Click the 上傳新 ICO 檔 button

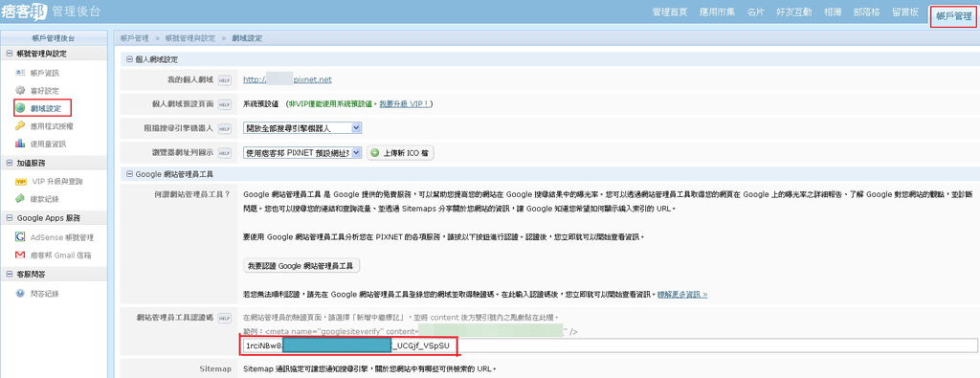pyautogui.click(x=400, y=152)
